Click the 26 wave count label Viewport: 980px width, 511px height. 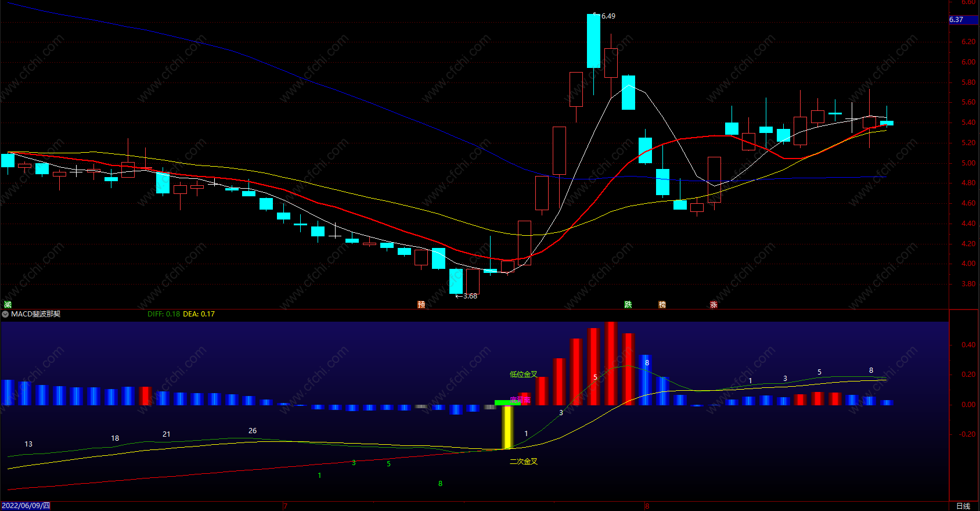point(253,431)
